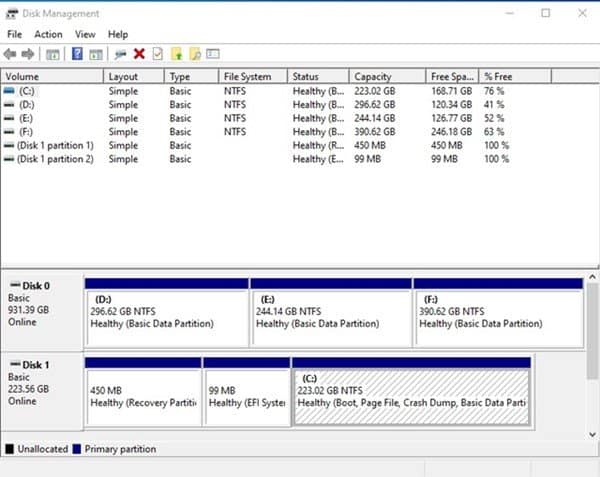600x477 pixels.
Task: Click the icon beside Disk 1 partition 1
Action: [9, 145]
